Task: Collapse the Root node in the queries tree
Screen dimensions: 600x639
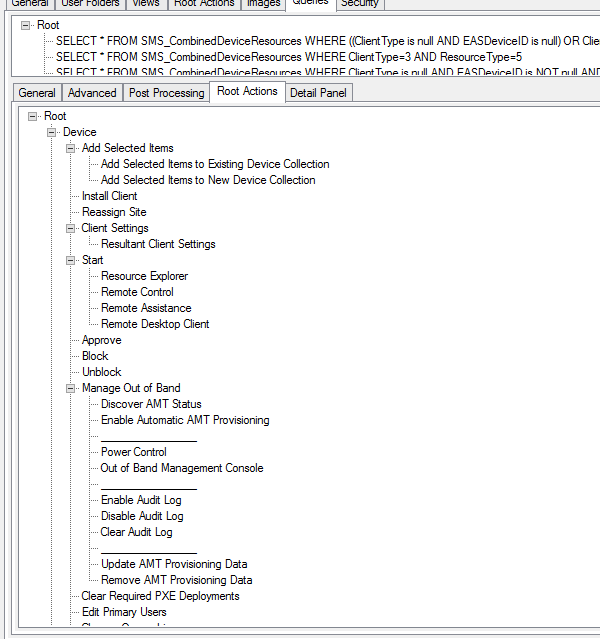Action: click(x=25, y=26)
